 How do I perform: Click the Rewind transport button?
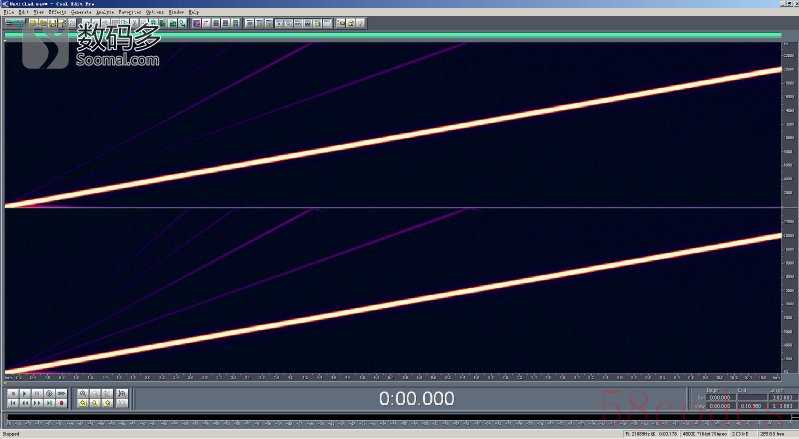coord(25,403)
